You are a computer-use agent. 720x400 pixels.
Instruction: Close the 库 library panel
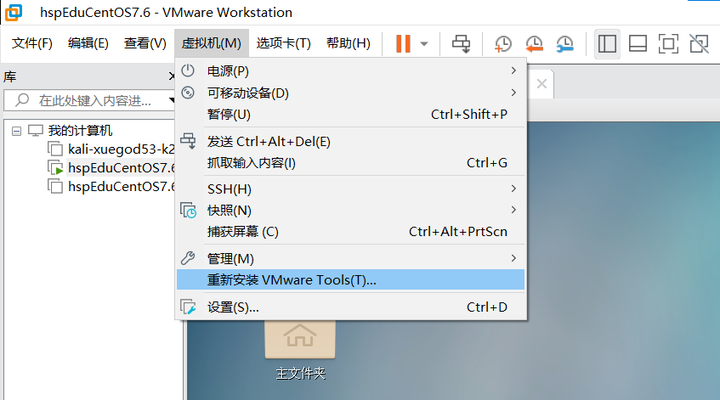[171, 76]
